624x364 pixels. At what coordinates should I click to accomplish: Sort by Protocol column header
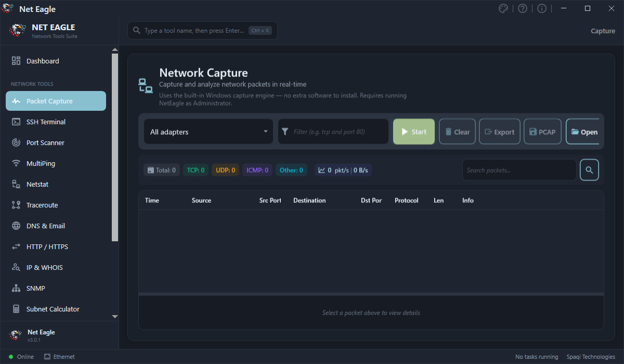pos(407,200)
